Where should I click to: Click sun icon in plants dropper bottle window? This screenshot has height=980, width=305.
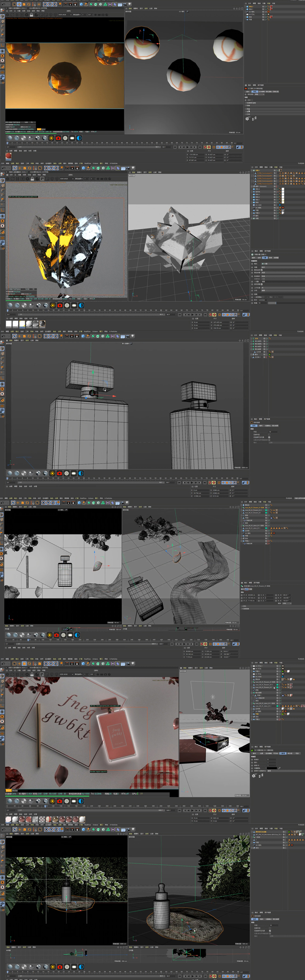(53, 967)
